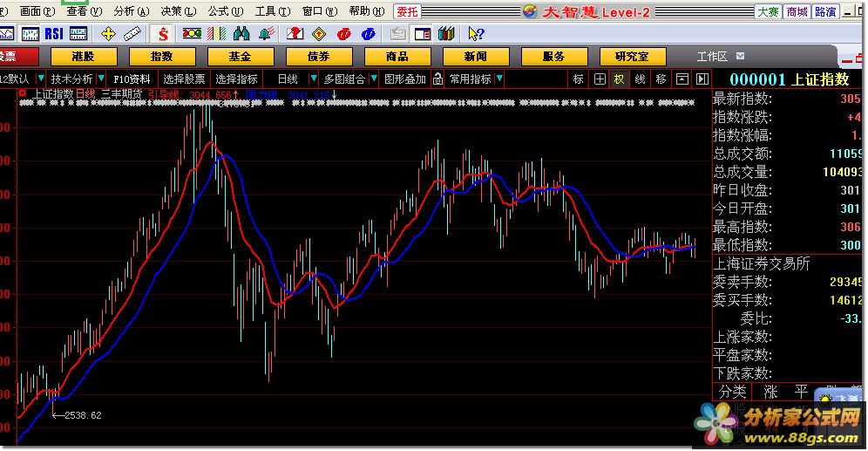Image resolution: width=868 pixels, height=451 pixels.
Task: Toggle the window layout panel icon
Action: pos(423,34)
